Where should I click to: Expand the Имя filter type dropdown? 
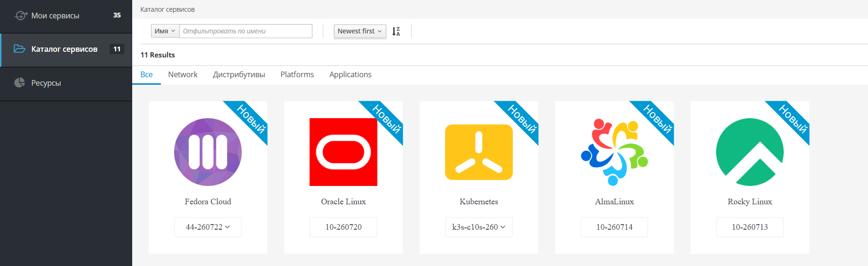tap(165, 31)
